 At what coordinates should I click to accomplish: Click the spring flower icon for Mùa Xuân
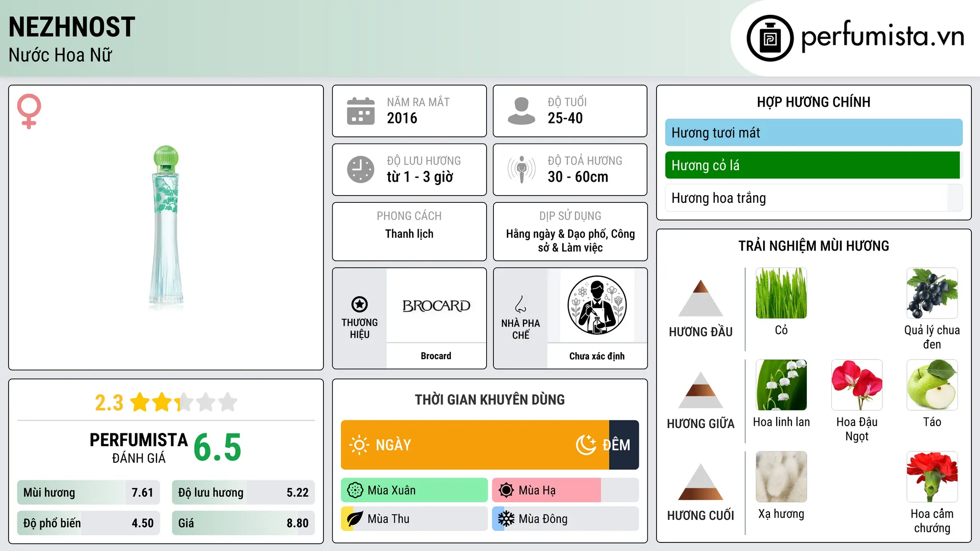(x=355, y=490)
